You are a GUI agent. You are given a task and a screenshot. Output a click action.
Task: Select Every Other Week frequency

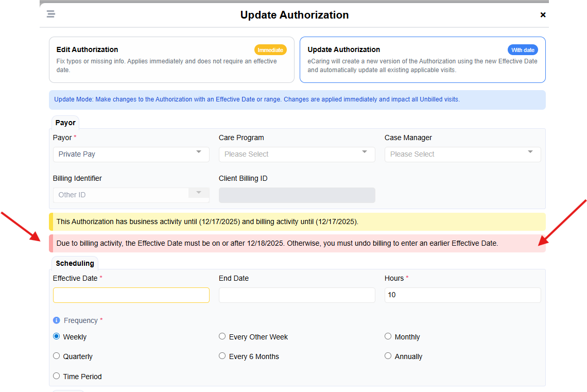pyautogui.click(x=222, y=336)
